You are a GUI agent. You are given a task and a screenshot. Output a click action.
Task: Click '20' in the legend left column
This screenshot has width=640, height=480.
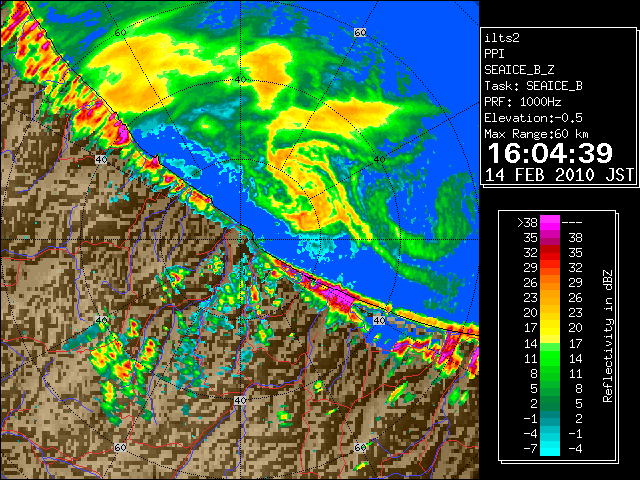pos(531,313)
